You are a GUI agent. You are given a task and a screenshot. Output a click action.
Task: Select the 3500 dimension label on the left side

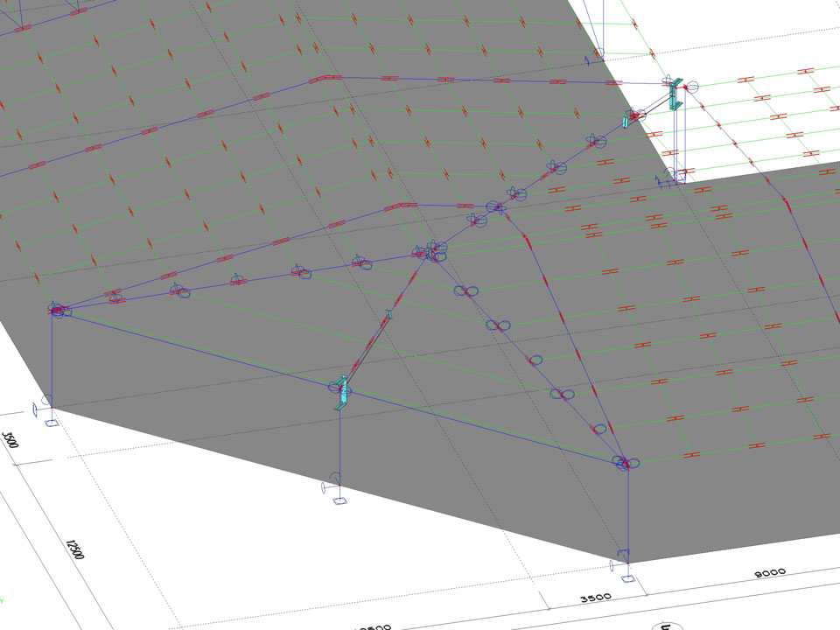click(x=10, y=437)
